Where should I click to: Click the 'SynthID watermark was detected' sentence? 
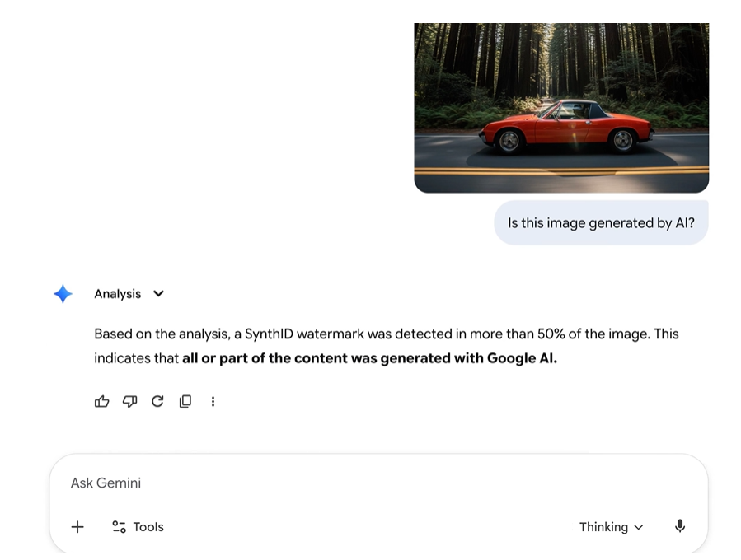pyautogui.click(x=363, y=334)
